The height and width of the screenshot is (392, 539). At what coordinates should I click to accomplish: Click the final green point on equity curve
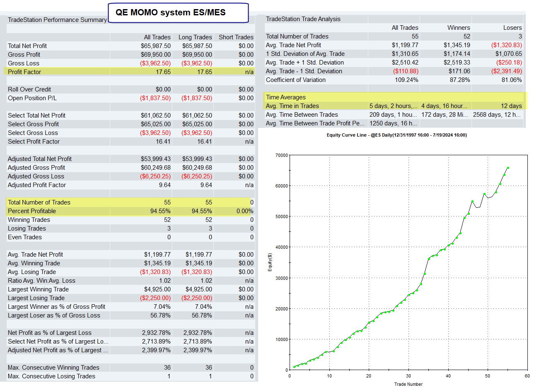tap(508, 168)
